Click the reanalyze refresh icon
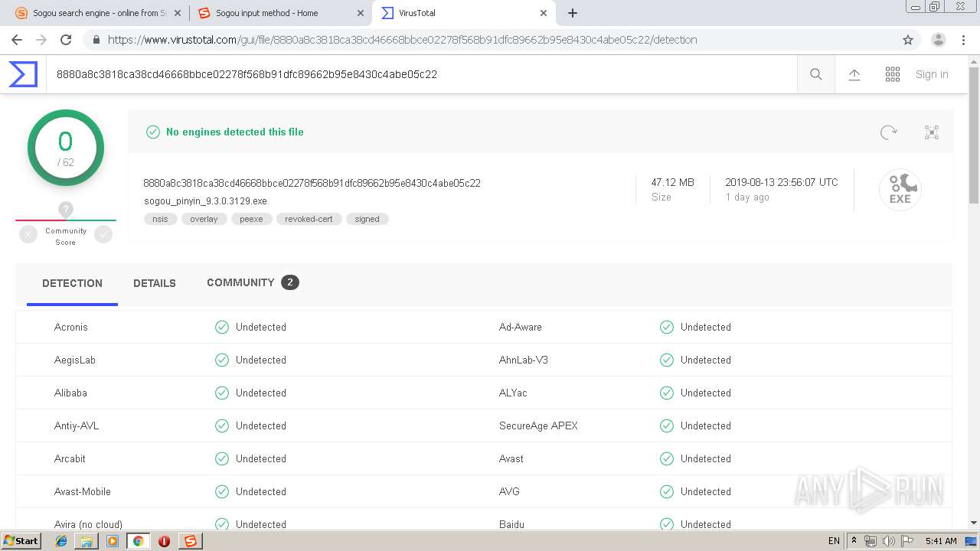 pyautogui.click(x=888, y=132)
